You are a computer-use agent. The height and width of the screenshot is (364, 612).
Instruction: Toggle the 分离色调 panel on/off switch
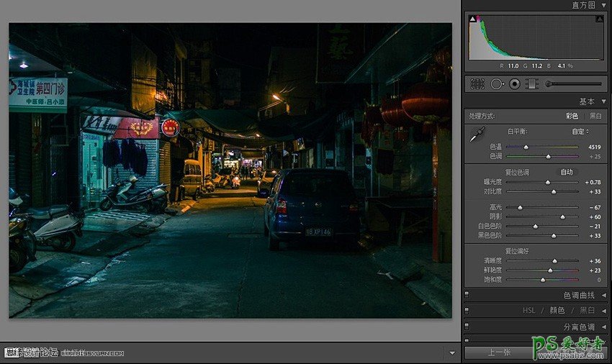(467, 327)
